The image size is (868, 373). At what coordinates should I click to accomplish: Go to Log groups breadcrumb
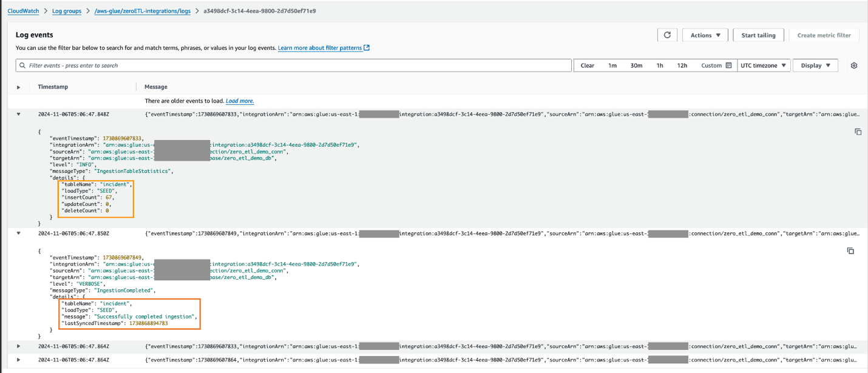click(67, 11)
